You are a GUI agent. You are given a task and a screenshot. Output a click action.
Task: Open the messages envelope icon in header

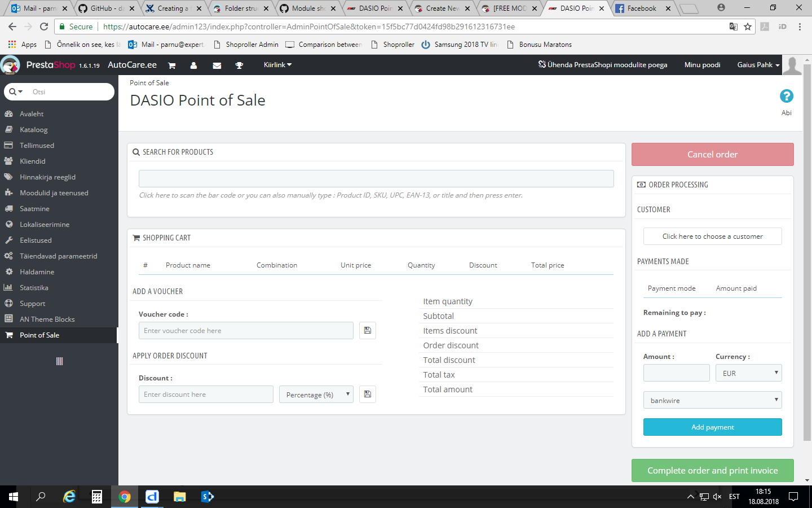click(217, 65)
